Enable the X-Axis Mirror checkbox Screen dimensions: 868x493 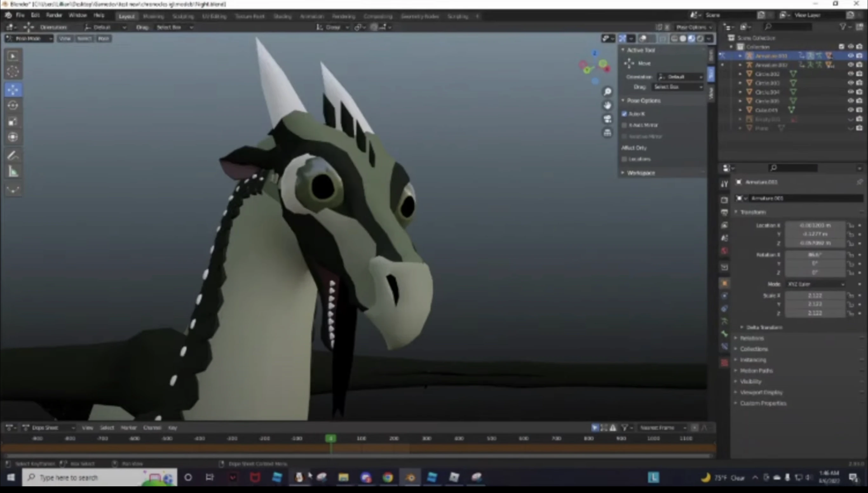coord(624,125)
